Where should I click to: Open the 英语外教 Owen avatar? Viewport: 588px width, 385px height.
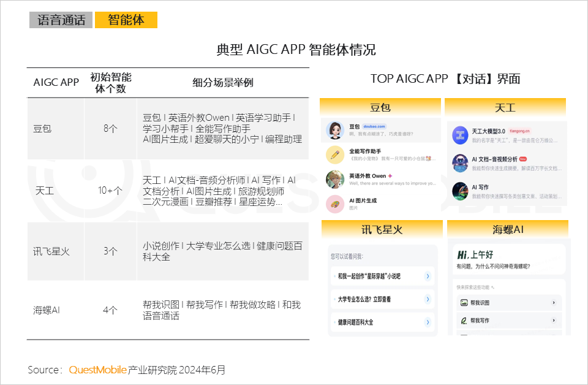click(335, 180)
